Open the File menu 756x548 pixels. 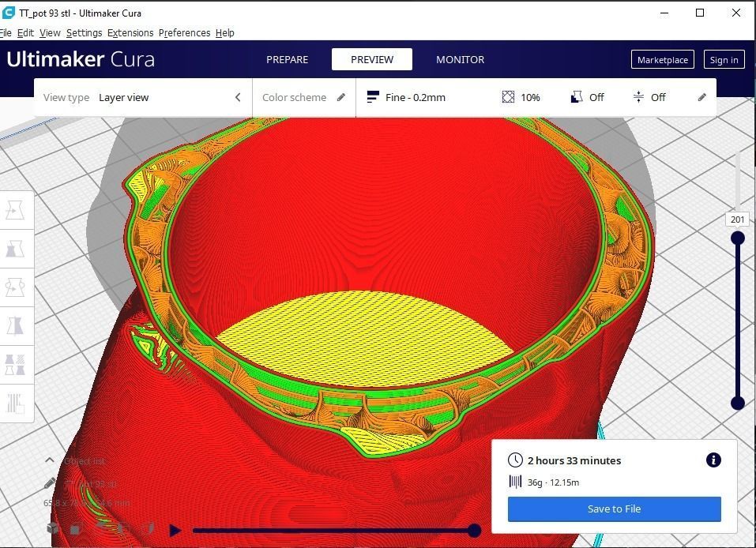6,33
